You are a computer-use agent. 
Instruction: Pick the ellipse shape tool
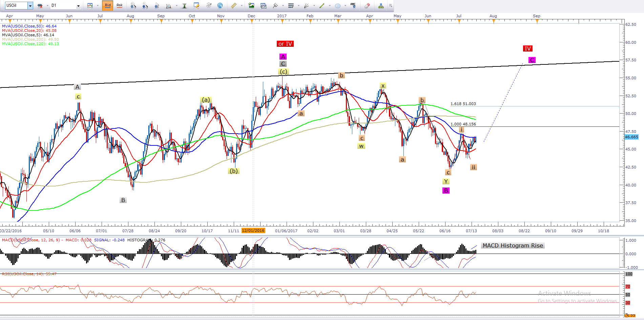[337, 5]
